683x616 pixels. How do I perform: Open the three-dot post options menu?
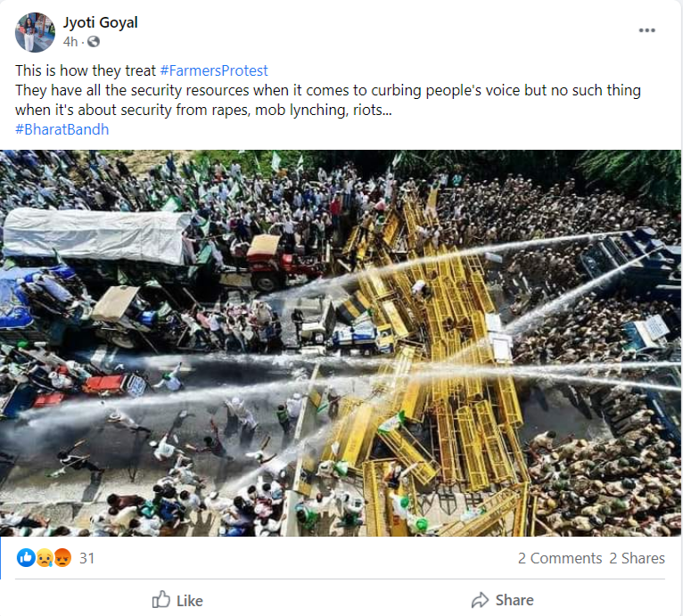click(646, 30)
